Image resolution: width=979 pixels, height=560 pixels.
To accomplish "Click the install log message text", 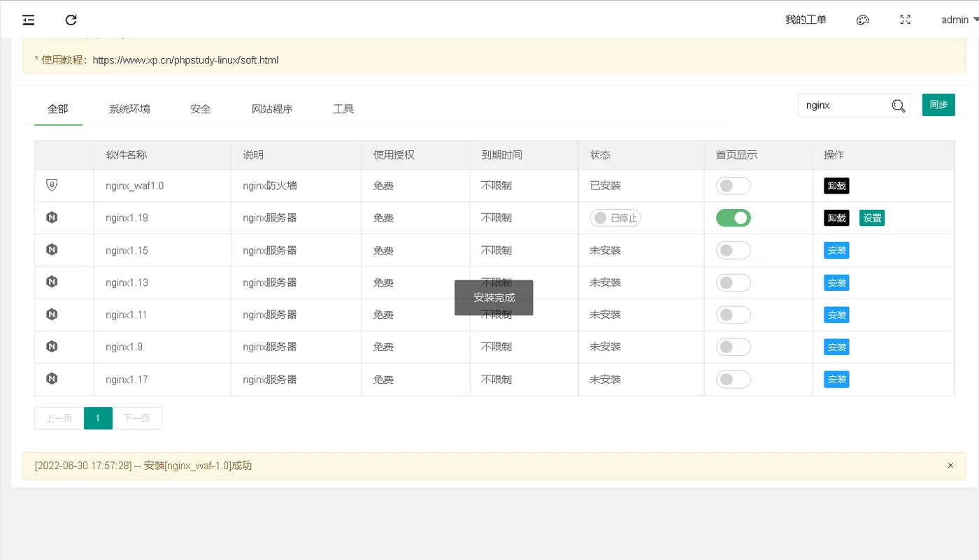I will click(x=143, y=466).
